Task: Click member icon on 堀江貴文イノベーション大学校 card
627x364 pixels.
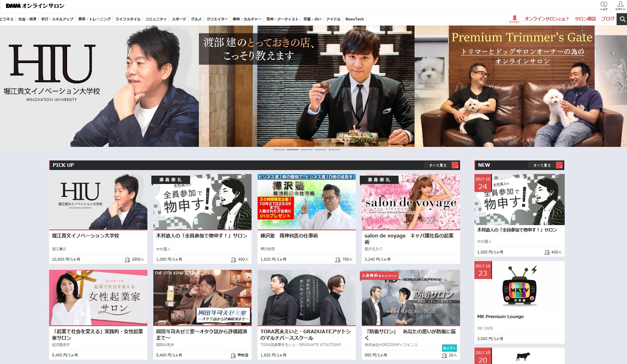Action: tap(127, 259)
